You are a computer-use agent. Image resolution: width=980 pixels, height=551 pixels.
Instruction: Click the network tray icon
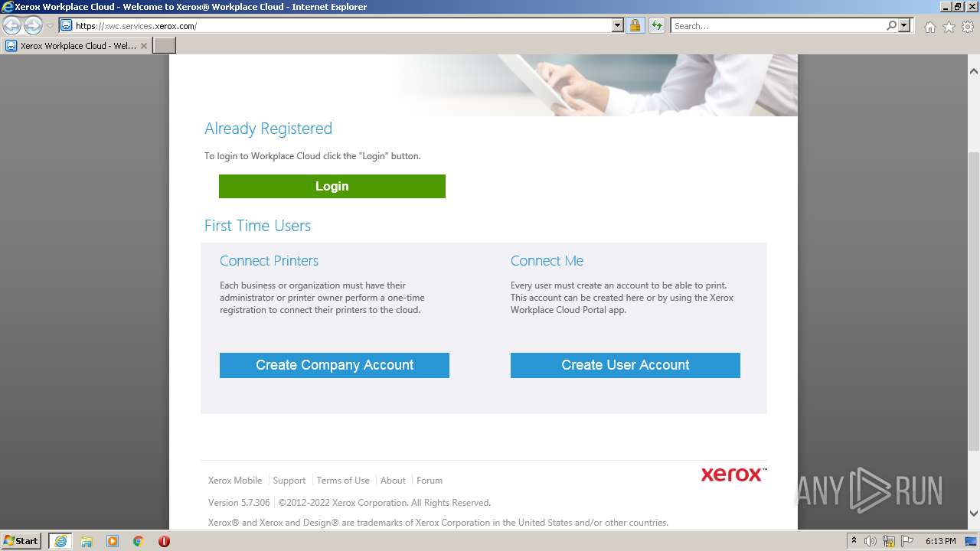click(x=890, y=541)
